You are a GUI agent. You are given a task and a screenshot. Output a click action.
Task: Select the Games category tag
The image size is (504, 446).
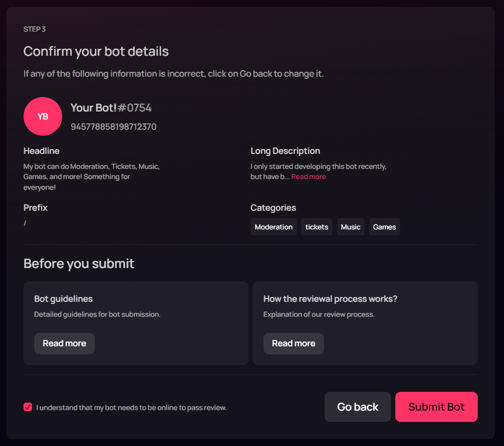(x=385, y=227)
